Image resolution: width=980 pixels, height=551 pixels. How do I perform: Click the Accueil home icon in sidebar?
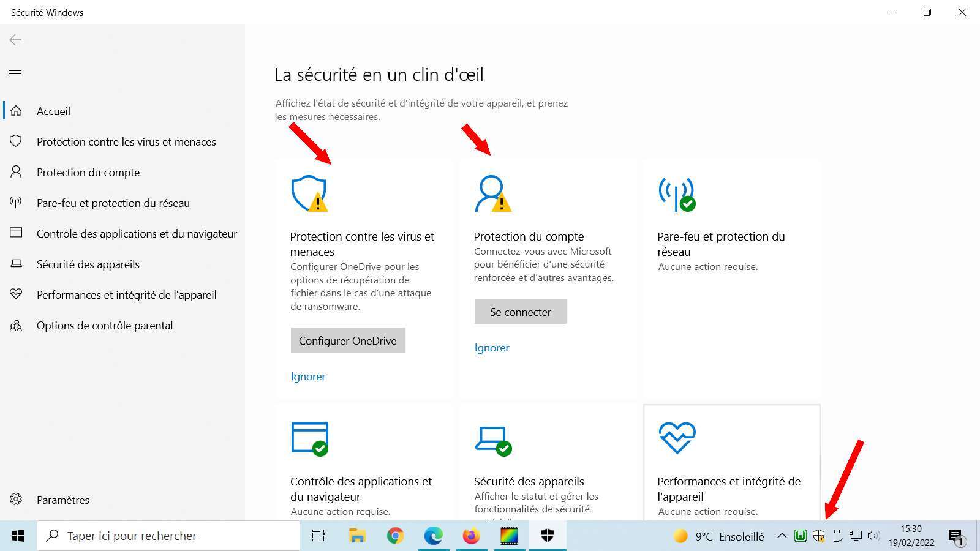click(16, 111)
